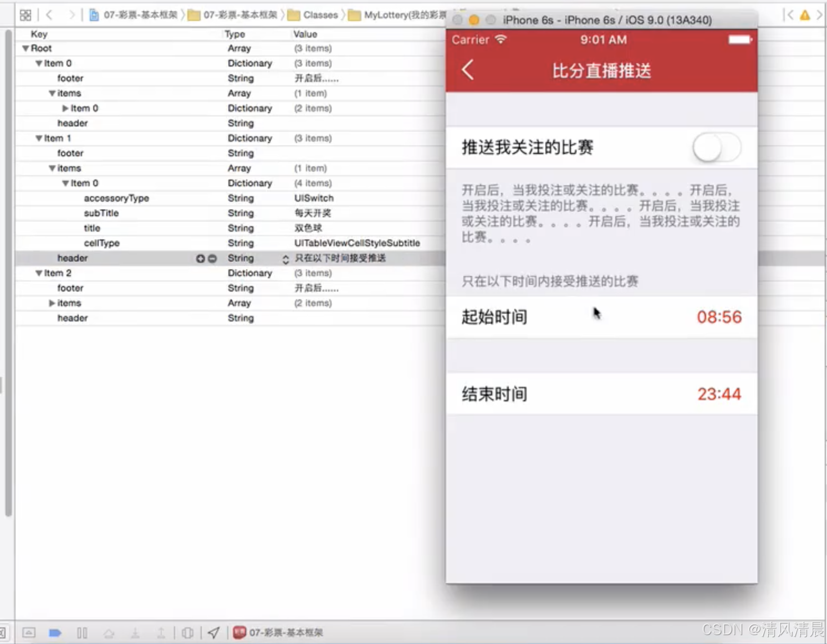Click the step into debug icon
The width and height of the screenshot is (827, 644).
pos(135,632)
